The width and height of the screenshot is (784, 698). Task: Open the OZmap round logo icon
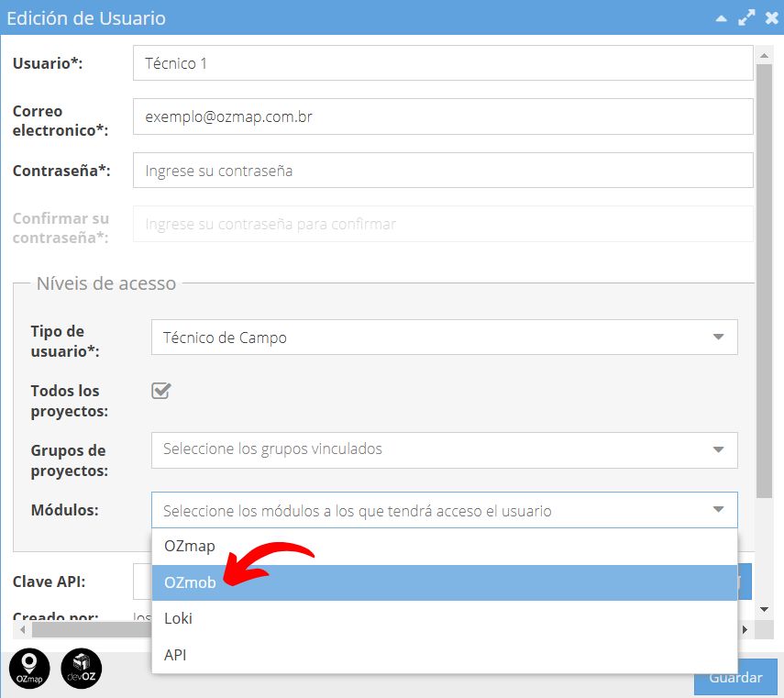pyautogui.click(x=29, y=669)
